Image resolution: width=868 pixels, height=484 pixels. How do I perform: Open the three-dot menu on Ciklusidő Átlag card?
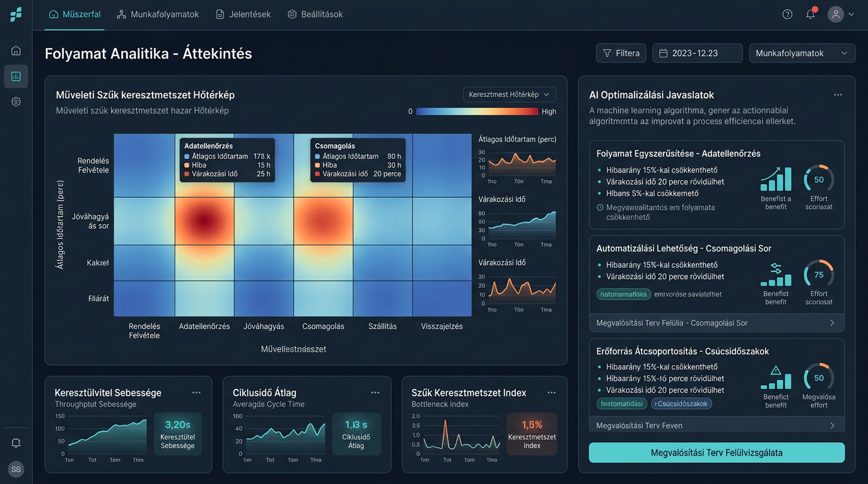375,393
